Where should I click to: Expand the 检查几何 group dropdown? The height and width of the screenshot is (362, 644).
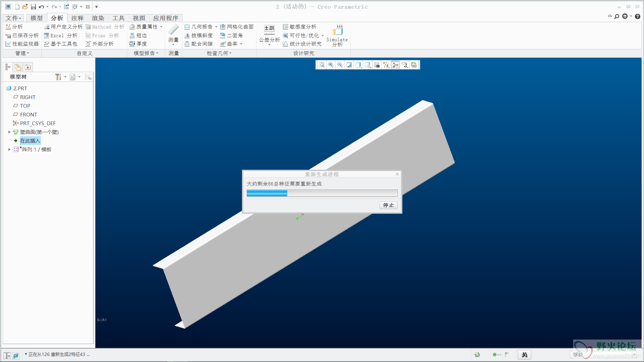tap(219, 53)
